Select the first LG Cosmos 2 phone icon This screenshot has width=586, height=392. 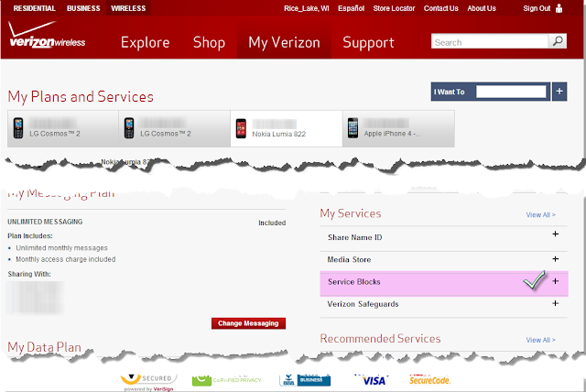click(18, 128)
